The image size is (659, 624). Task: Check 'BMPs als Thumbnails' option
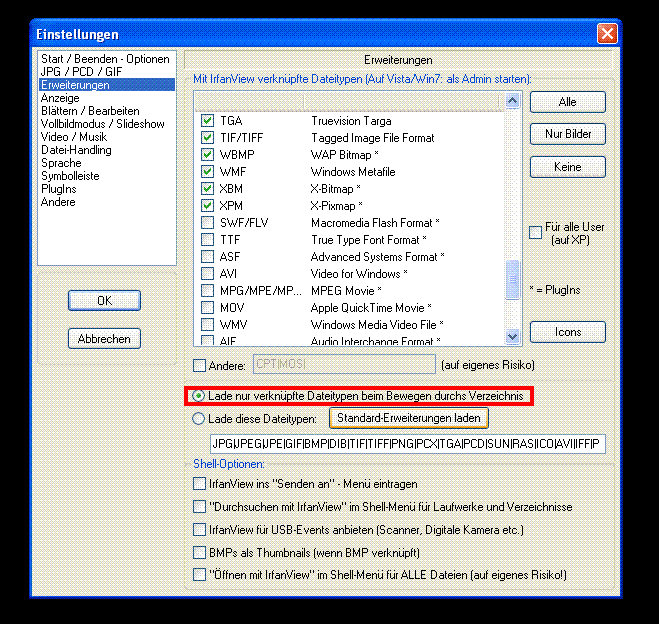point(199,552)
